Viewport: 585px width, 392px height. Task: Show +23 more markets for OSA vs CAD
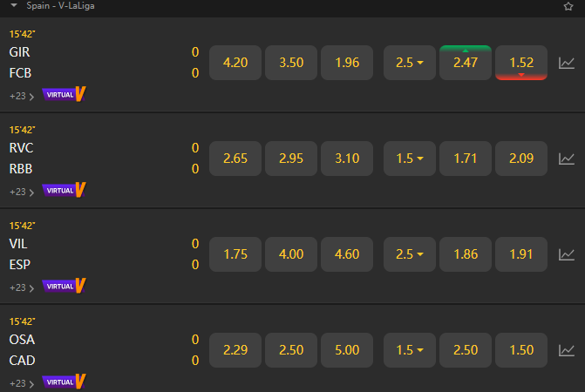(x=22, y=382)
